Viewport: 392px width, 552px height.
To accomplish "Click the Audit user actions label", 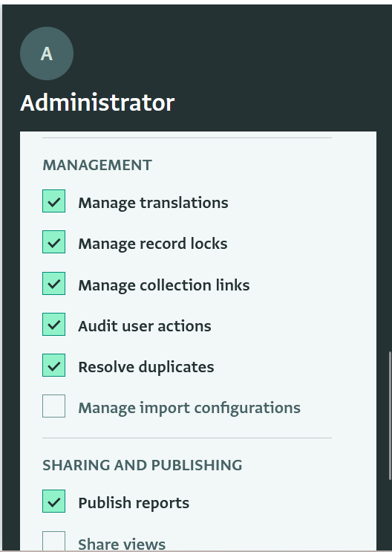I will (145, 326).
